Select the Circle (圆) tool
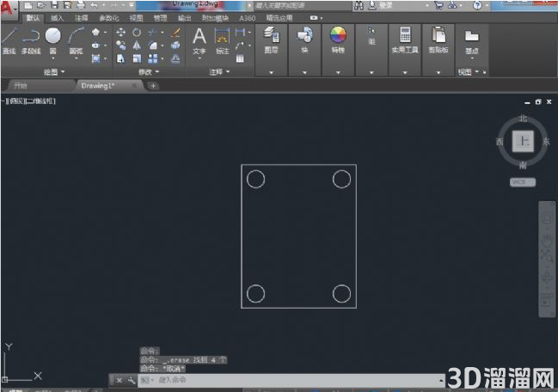The image size is (558, 392). (53, 40)
